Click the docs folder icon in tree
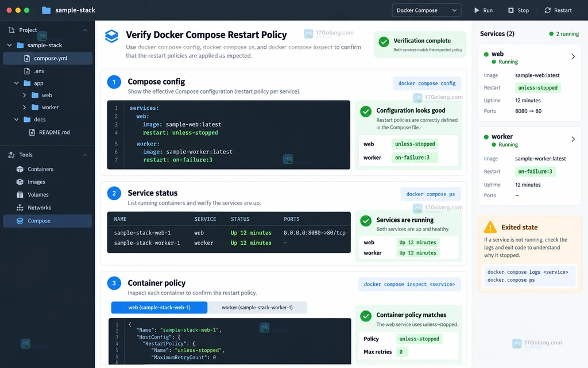Viewport: 588px width, 368px height. click(x=27, y=120)
